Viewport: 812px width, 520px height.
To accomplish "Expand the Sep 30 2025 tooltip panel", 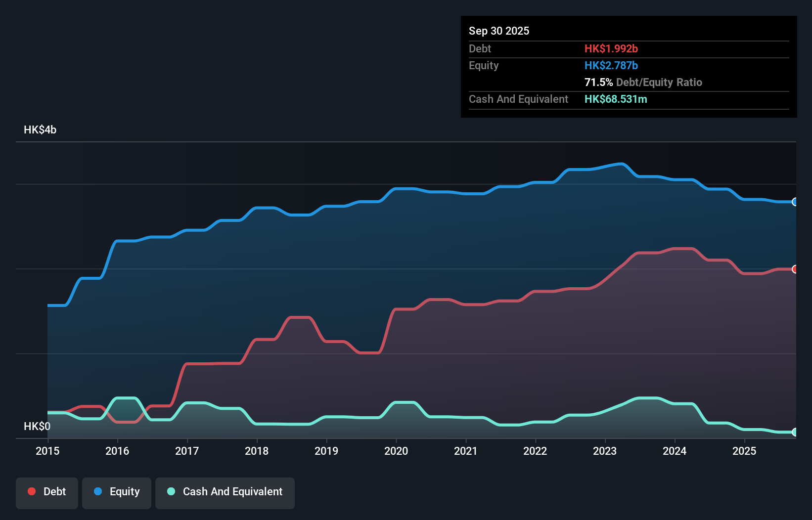I will coord(499,31).
